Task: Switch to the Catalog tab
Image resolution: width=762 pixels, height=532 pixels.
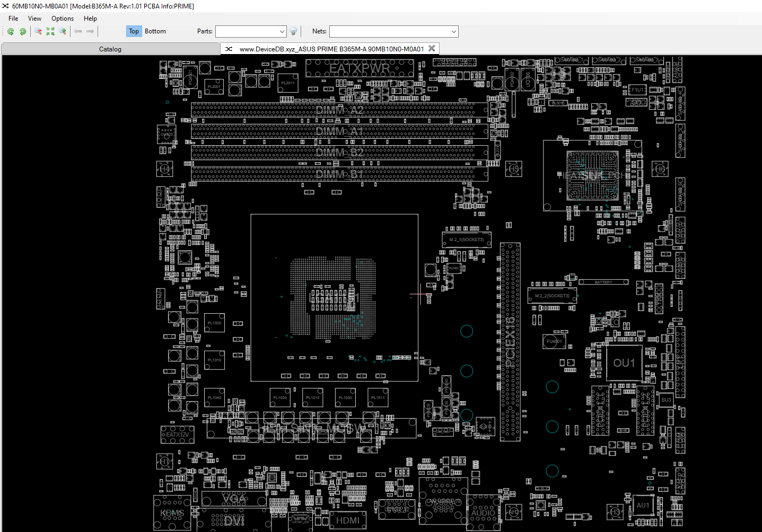Action: [110, 49]
